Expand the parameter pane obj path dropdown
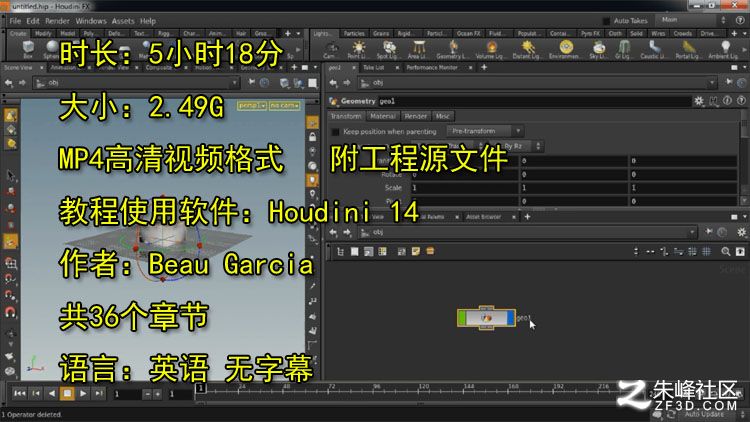This screenshot has width=750, height=422. tap(712, 83)
